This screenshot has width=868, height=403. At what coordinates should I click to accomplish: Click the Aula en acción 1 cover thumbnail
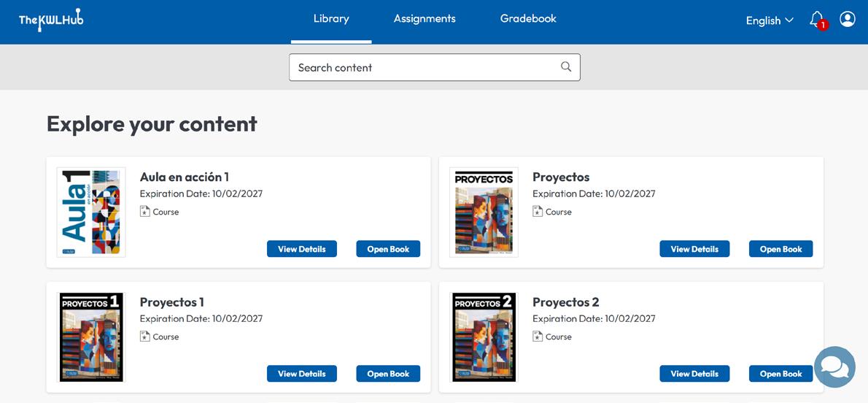point(91,212)
